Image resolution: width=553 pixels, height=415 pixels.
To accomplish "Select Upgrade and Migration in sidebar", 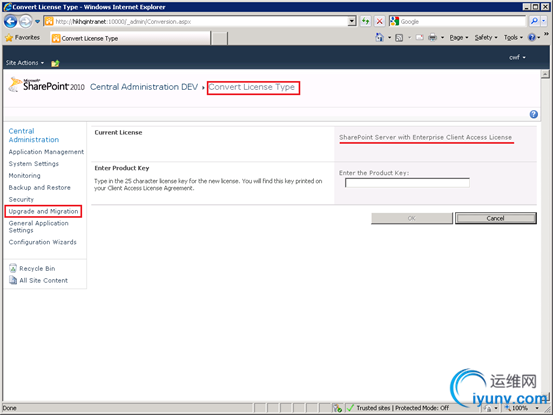I will coord(43,211).
